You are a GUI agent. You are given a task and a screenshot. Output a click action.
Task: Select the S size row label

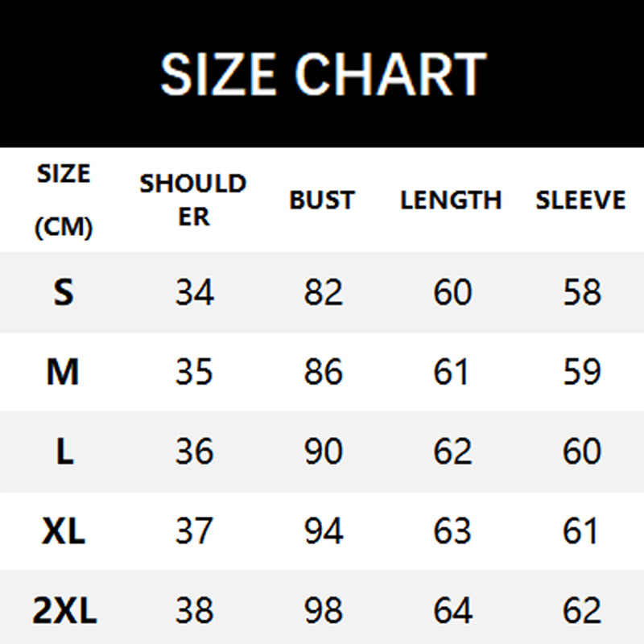point(64,293)
